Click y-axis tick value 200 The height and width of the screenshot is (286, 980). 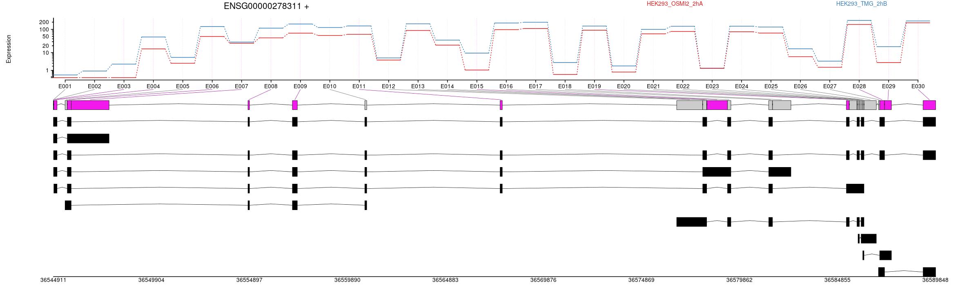[44, 22]
